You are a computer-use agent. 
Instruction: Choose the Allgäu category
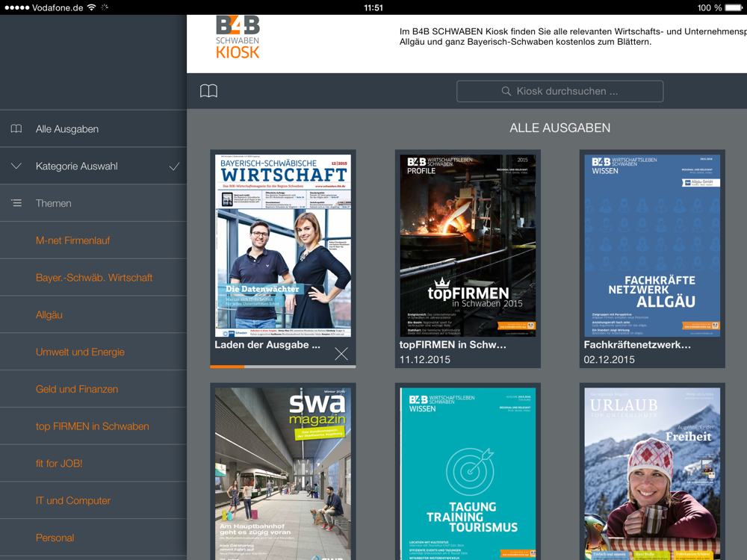coord(93,314)
